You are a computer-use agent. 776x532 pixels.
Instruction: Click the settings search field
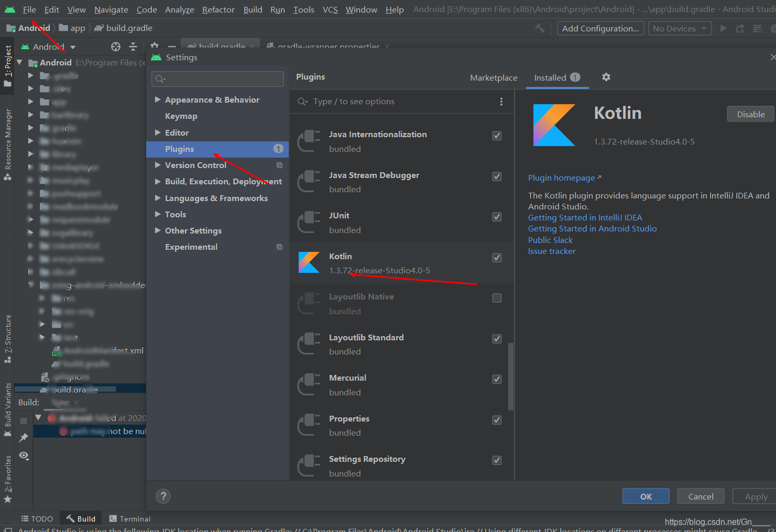tap(217, 79)
